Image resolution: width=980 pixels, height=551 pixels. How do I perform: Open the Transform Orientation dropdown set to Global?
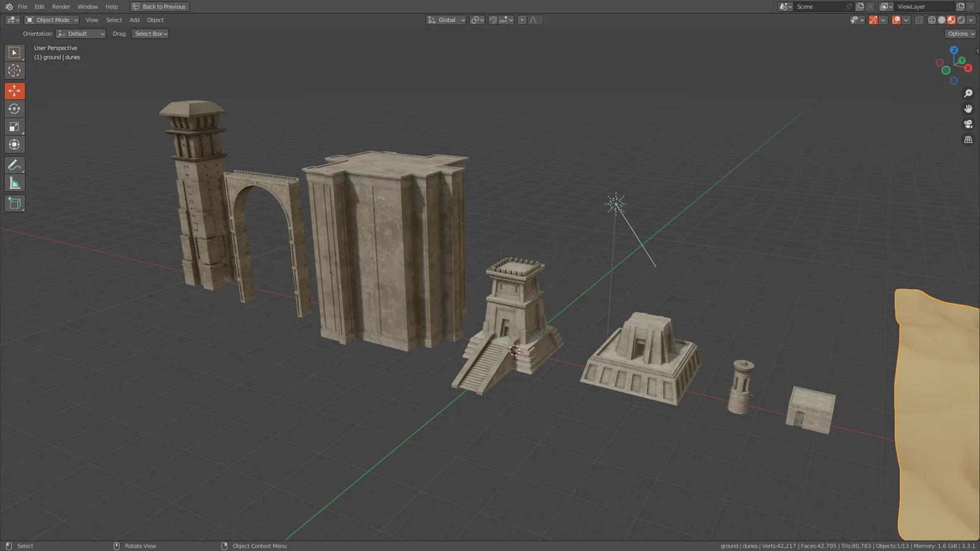tap(446, 20)
